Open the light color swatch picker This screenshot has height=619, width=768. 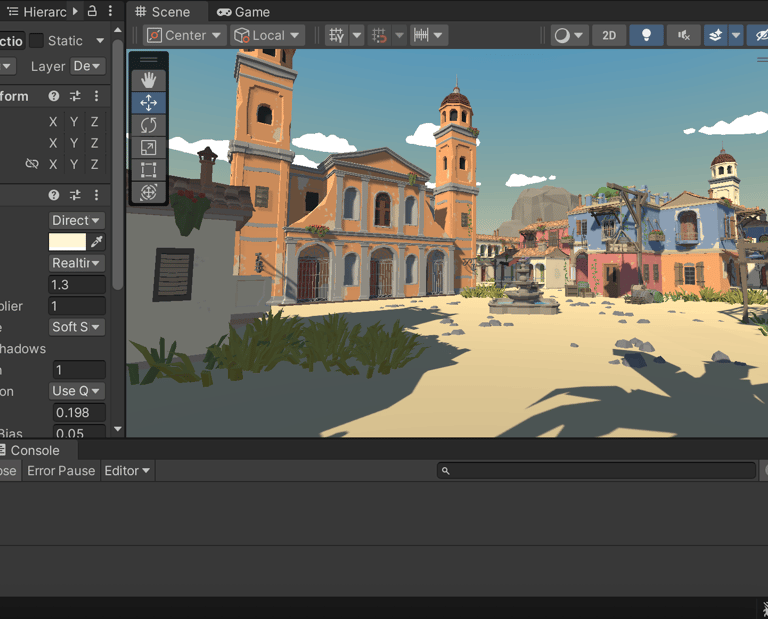(x=67, y=242)
